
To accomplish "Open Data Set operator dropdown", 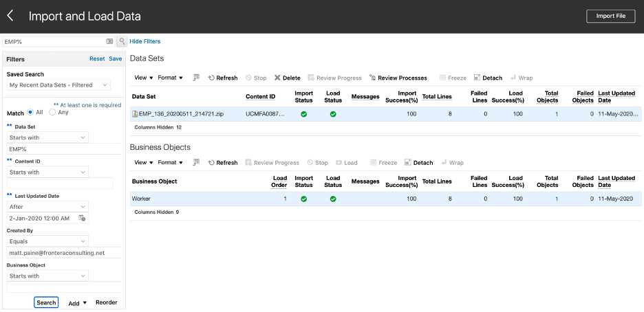I will click(47, 137).
